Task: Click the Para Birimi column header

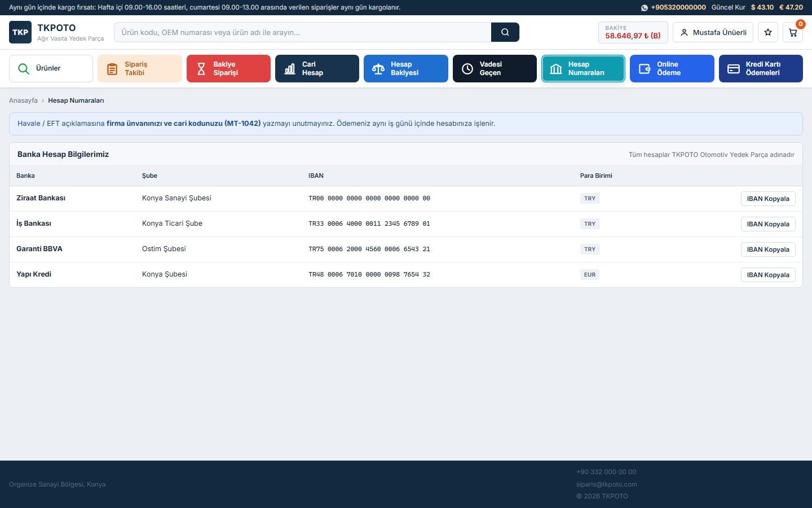Action: coord(596,176)
